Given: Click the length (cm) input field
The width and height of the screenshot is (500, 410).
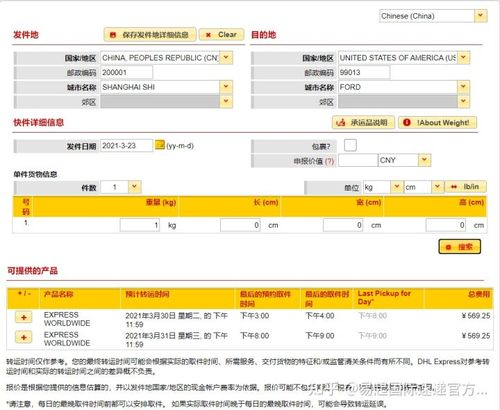Looking at the screenshot, I should (x=240, y=225).
